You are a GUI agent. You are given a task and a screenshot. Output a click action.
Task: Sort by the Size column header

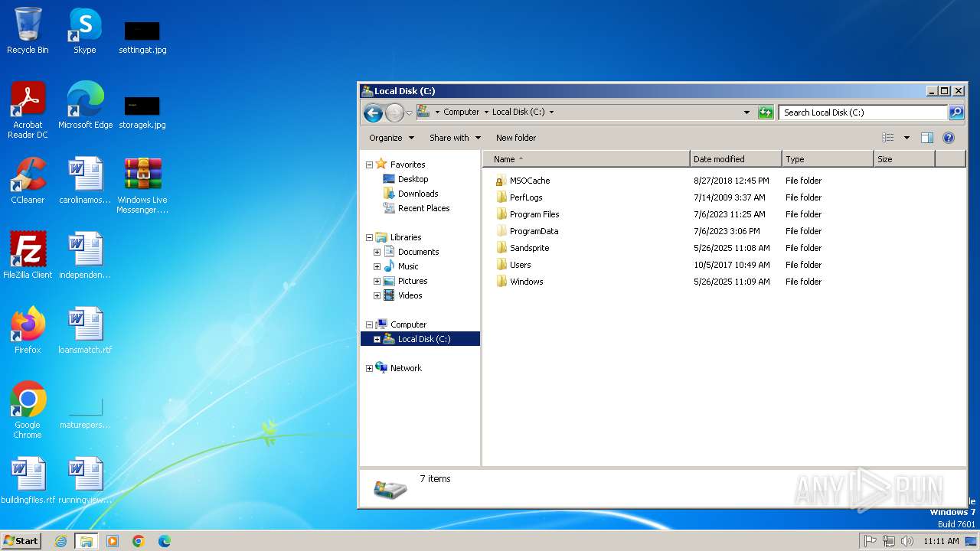pos(904,159)
